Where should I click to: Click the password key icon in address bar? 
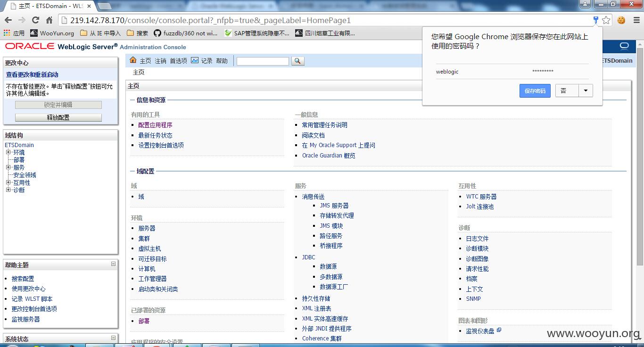click(x=596, y=20)
